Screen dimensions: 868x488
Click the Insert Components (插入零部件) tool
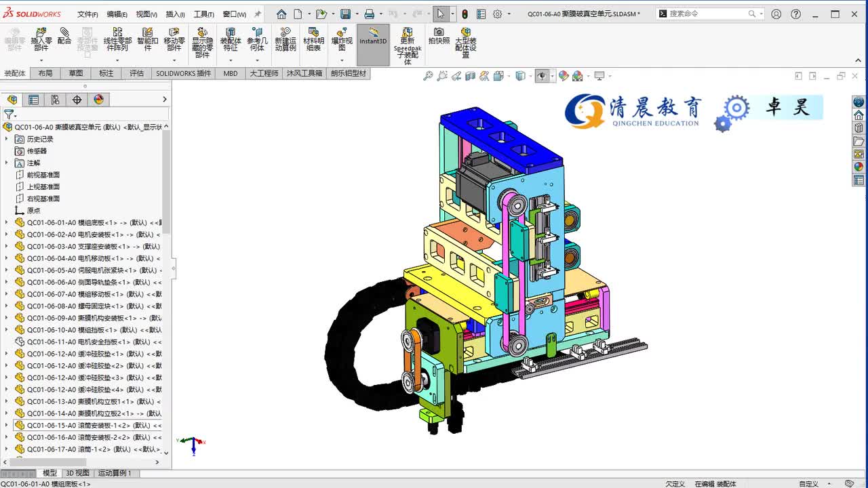coord(41,39)
